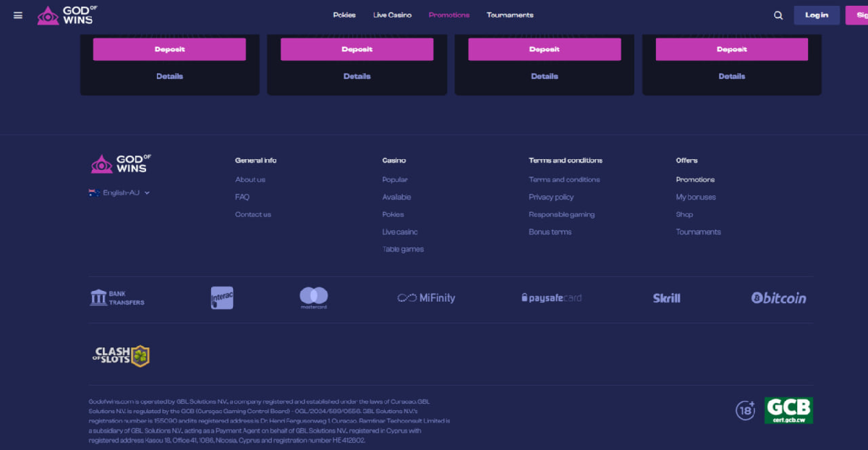
Task: Open the hamburger menu top left
Action: point(17,14)
